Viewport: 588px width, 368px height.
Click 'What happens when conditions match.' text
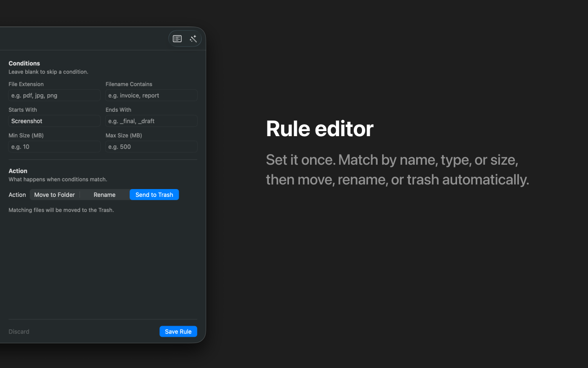[x=58, y=179]
